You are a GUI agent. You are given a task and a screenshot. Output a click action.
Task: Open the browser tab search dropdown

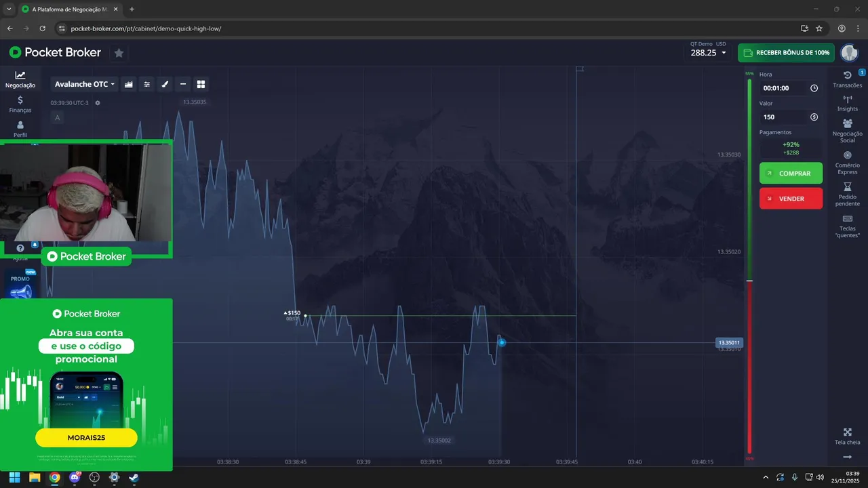coord(8,9)
